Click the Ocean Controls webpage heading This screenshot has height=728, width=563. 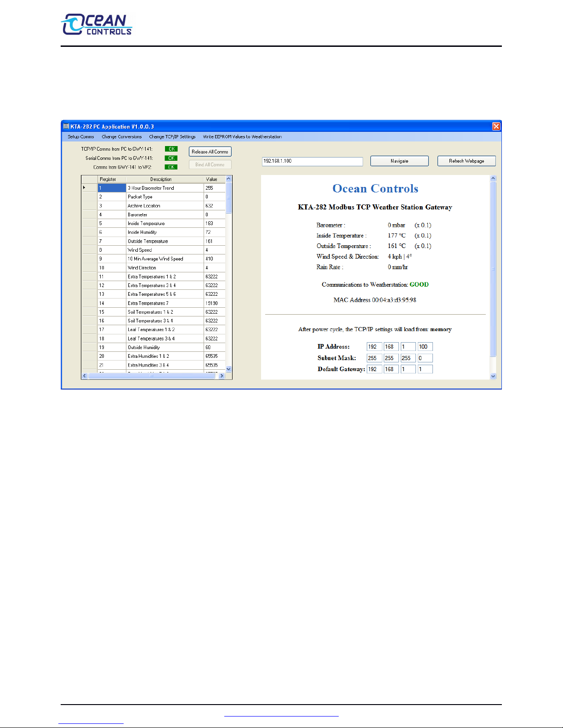click(375, 189)
